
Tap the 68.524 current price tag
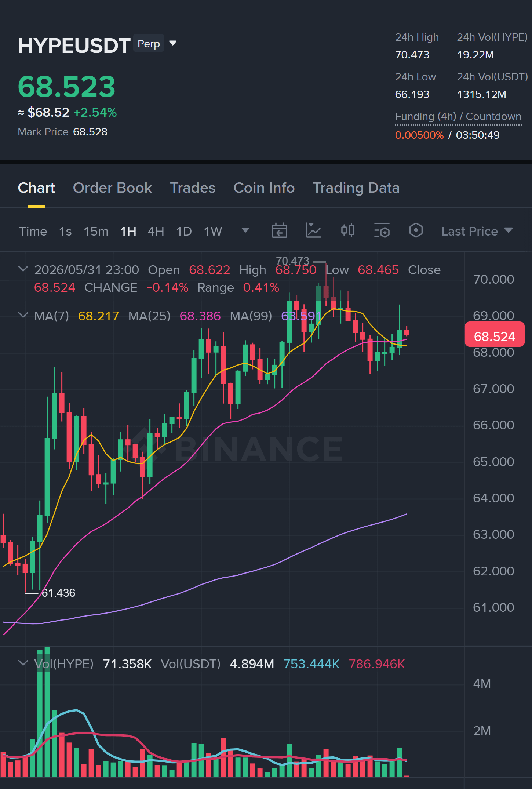[x=495, y=335]
